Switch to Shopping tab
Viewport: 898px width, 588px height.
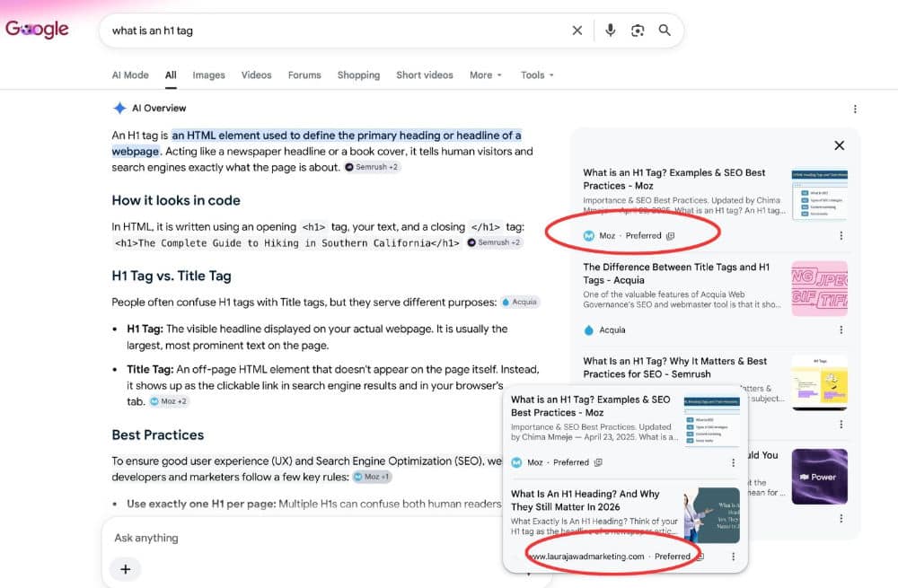358,75
